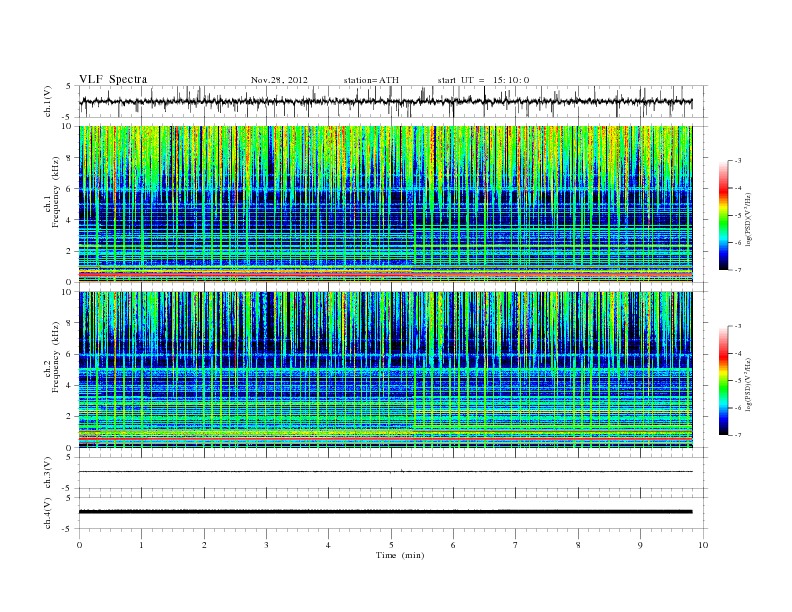The image size is (792, 612).
Task: Click the ch.1 spectrogram color scale bar
Action: [x=723, y=216]
